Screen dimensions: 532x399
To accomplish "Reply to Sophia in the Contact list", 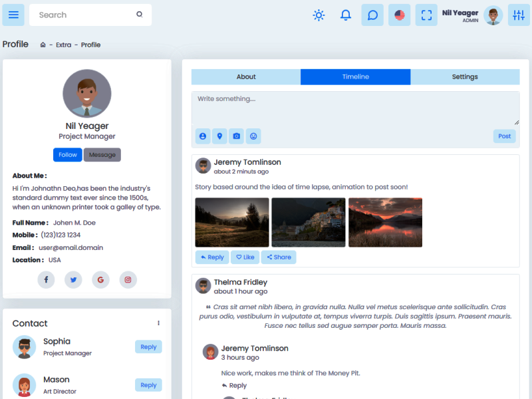I will [148, 346].
